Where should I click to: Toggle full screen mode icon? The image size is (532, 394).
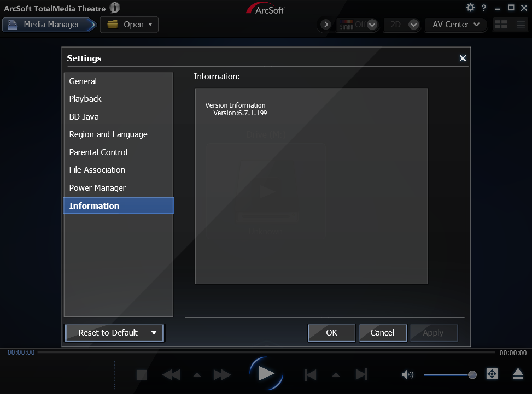pyautogui.click(x=492, y=374)
